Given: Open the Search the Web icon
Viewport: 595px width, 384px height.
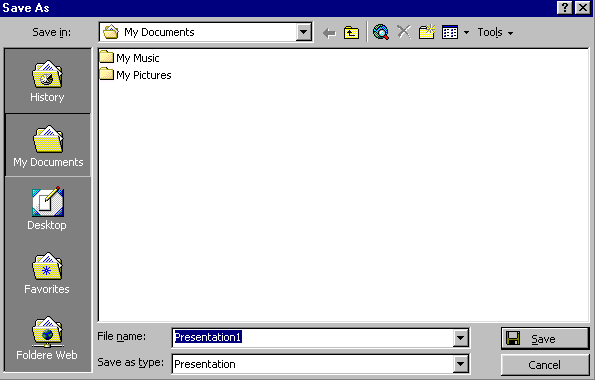Looking at the screenshot, I should pos(381,32).
